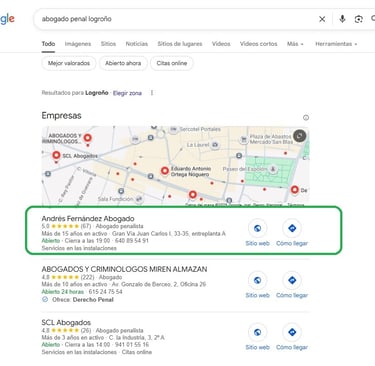Open Sitio web icon for ABOGADOS Y CRIMINOLOGOS MIREN ALMAZAN
Viewport: 375px width, 366px height.
tap(257, 280)
